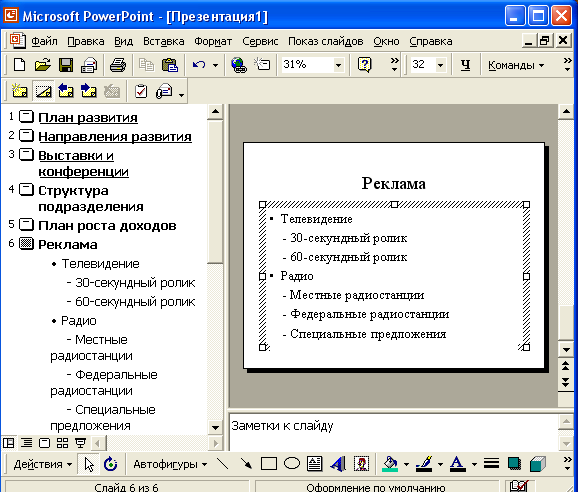The image size is (578, 492).
Task: Toggle the Select Objects arrow tool
Action: tap(88, 464)
